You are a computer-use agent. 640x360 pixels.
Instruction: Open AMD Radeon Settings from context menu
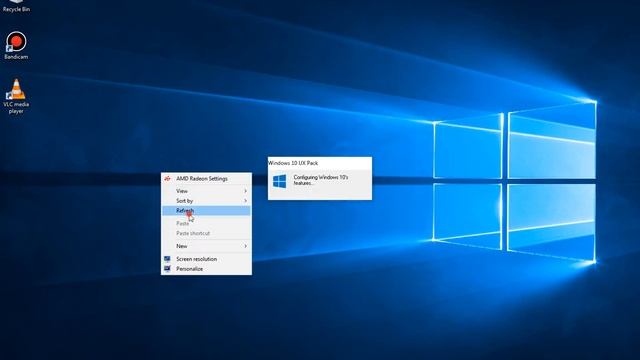click(x=206, y=178)
